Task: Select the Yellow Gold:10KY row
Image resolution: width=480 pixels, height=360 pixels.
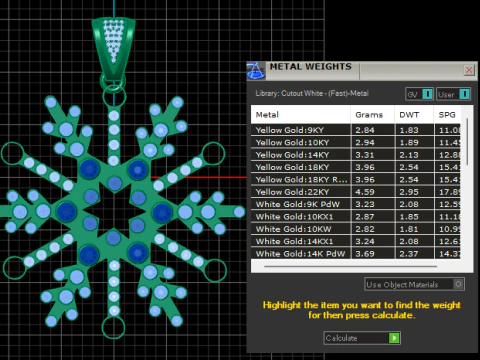Action: (x=356, y=142)
